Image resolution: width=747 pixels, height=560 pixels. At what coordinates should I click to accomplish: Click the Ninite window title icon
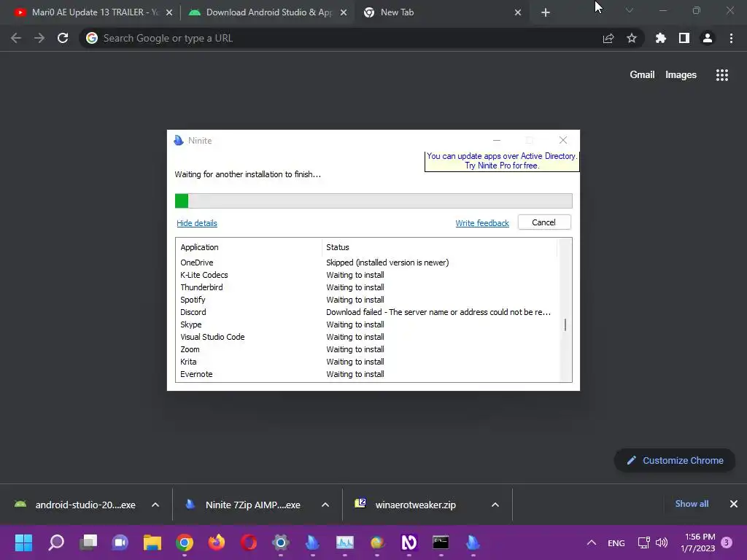coord(179,140)
